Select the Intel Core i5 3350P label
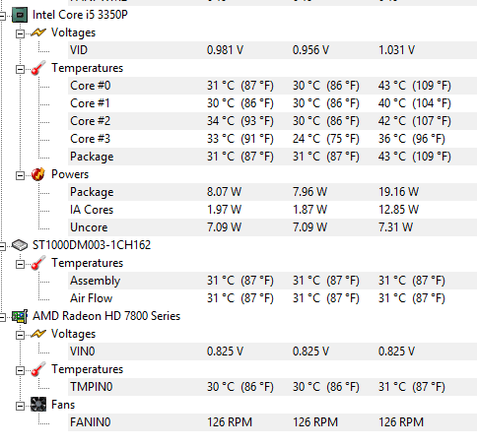This screenshot has width=477, height=448. [80, 15]
